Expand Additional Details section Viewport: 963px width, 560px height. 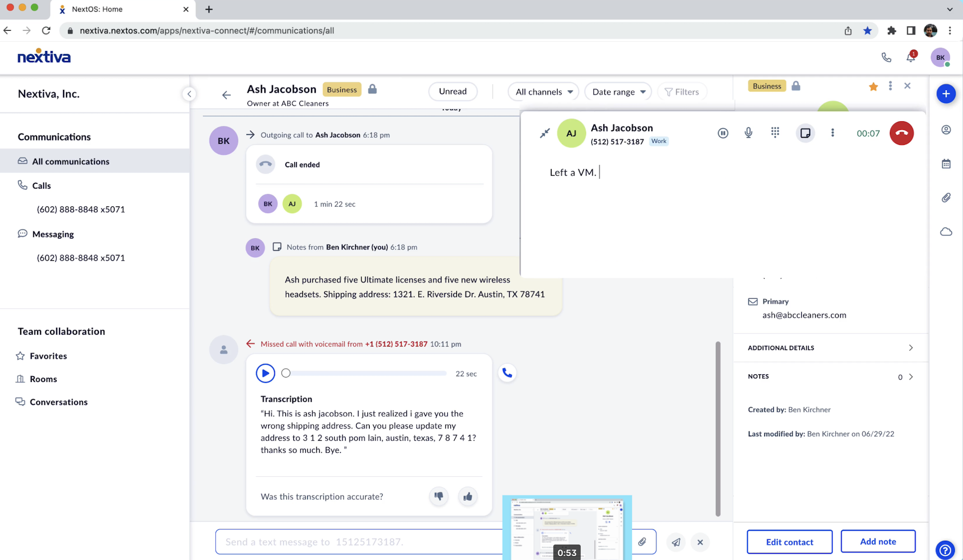tap(831, 348)
